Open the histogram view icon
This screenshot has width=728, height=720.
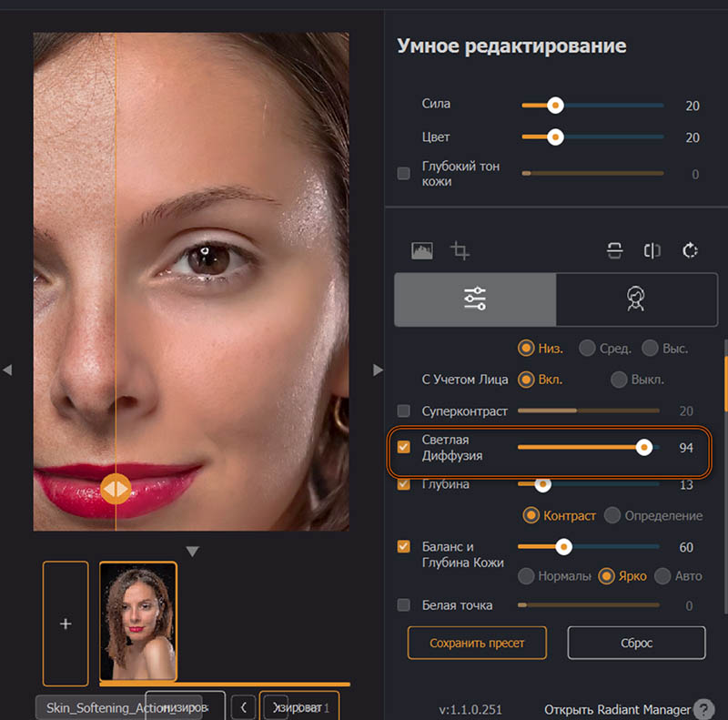tap(422, 251)
